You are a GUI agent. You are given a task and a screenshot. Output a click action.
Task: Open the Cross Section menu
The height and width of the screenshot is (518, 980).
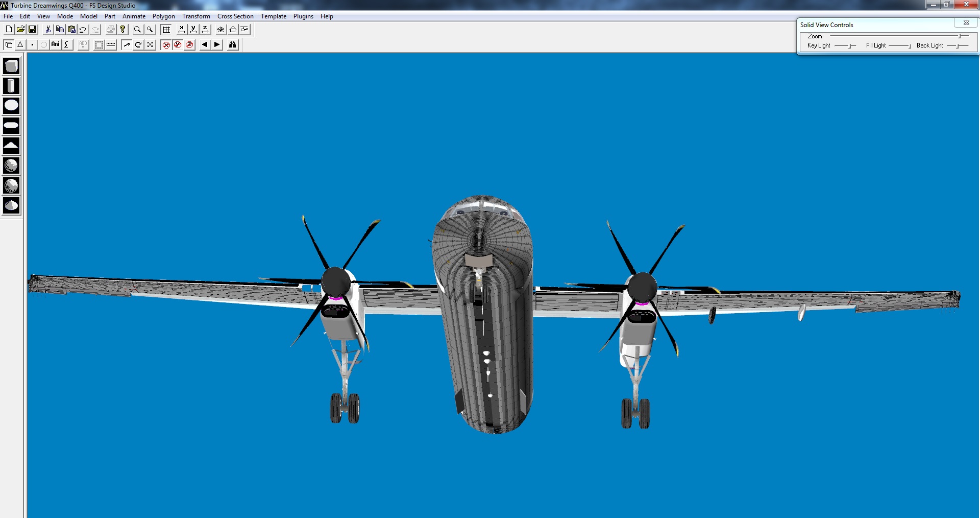[235, 16]
